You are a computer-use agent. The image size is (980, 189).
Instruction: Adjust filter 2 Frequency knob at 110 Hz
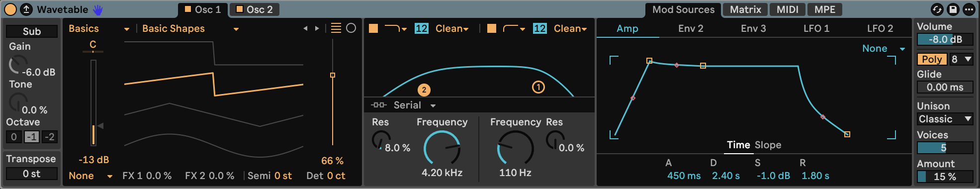[x=516, y=148]
